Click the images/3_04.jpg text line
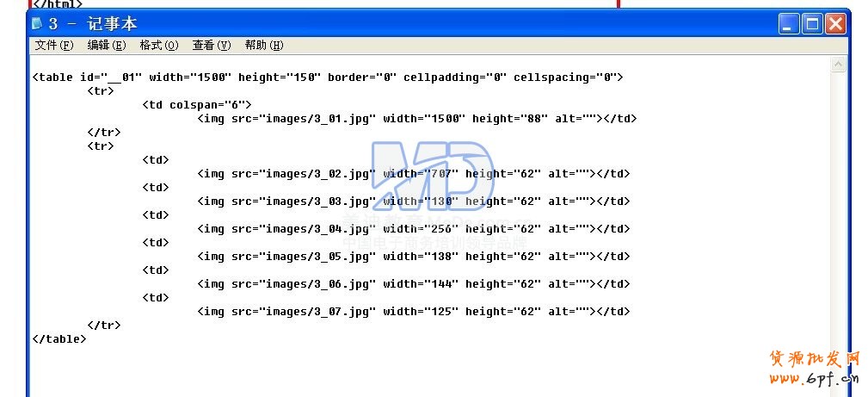Image resolution: width=868 pixels, height=397 pixels. pyautogui.click(x=414, y=229)
